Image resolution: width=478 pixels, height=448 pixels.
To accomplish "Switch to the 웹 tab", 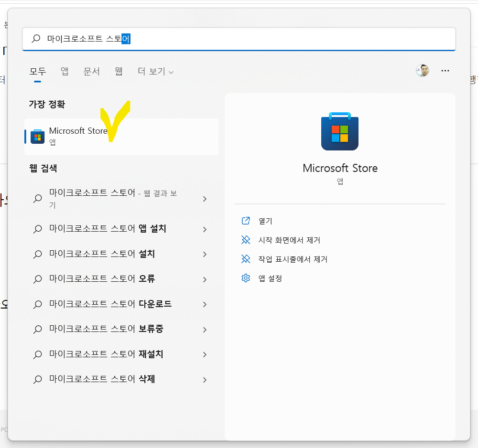I will 119,71.
